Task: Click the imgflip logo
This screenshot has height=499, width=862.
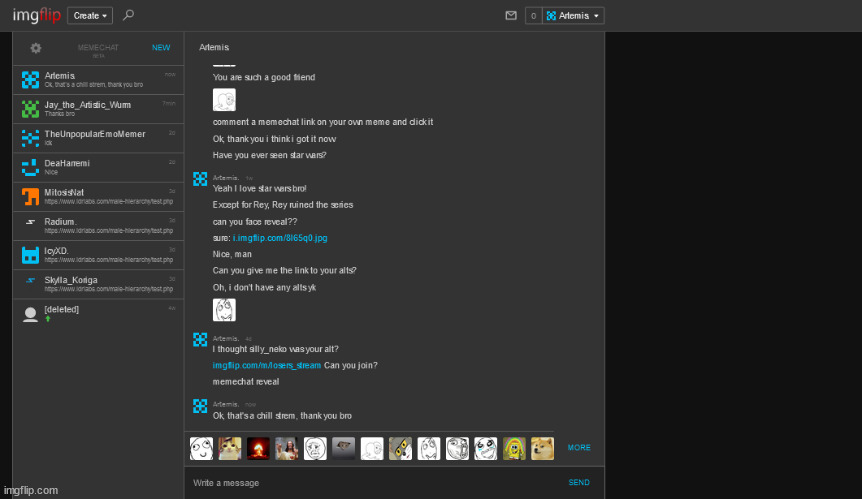Action: [x=34, y=15]
